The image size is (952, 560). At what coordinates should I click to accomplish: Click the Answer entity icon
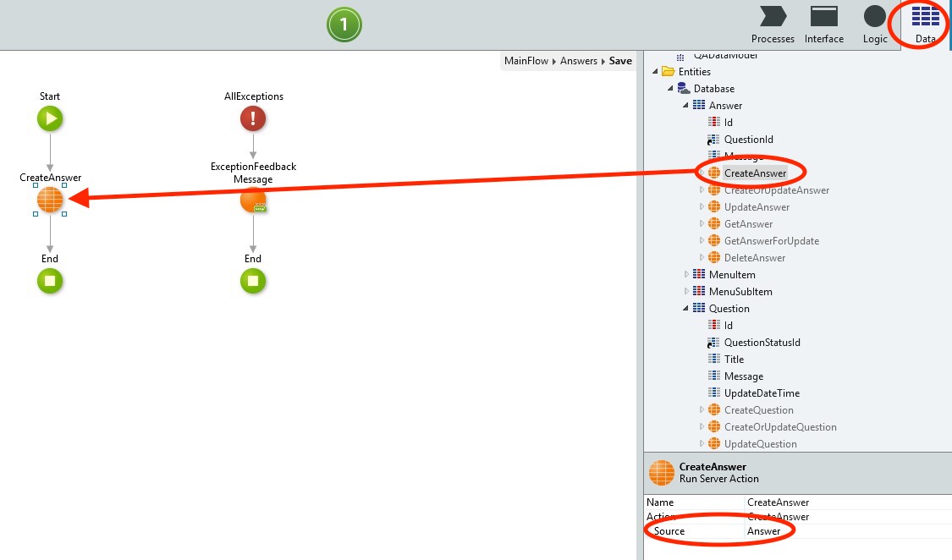(699, 105)
